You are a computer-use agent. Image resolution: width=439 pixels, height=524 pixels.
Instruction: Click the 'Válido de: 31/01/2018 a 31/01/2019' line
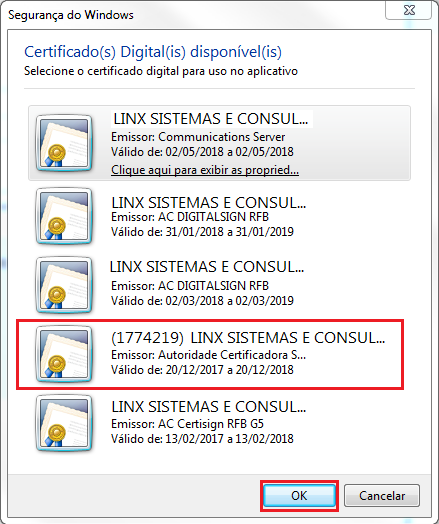click(x=202, y=232)
